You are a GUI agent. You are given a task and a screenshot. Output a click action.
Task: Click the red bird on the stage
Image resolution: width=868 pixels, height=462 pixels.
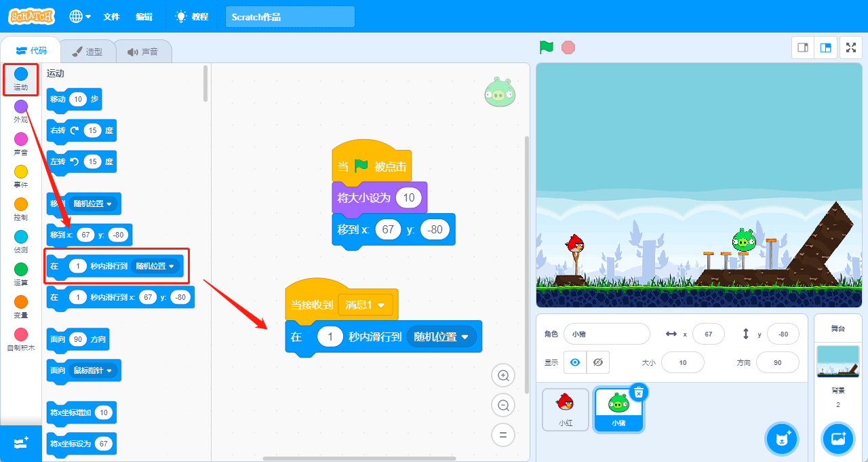pos(575,244)
